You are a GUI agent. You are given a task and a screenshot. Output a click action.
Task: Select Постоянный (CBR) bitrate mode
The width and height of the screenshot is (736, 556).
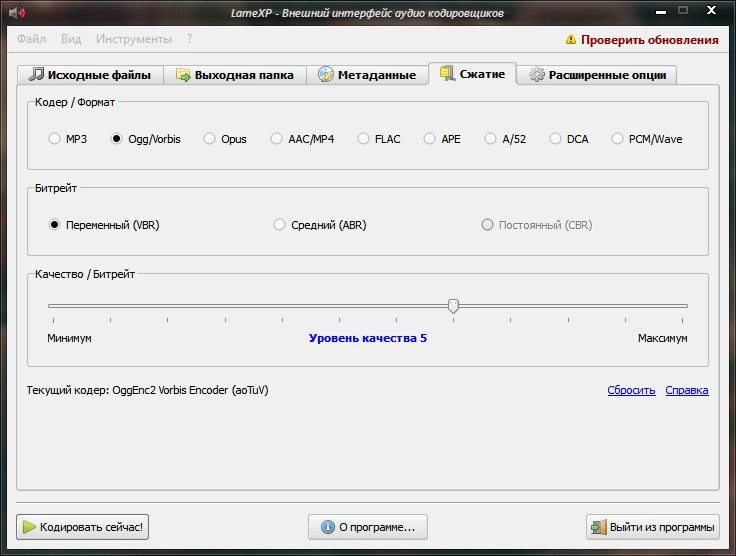[x=487, y=225]
